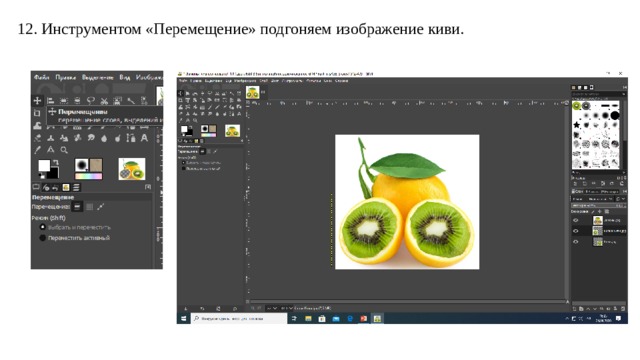Open Выделение menu in enlarged toolbox
Image resolution: width=640 pixels, height=360 pixels.
(x=98, y=77)
